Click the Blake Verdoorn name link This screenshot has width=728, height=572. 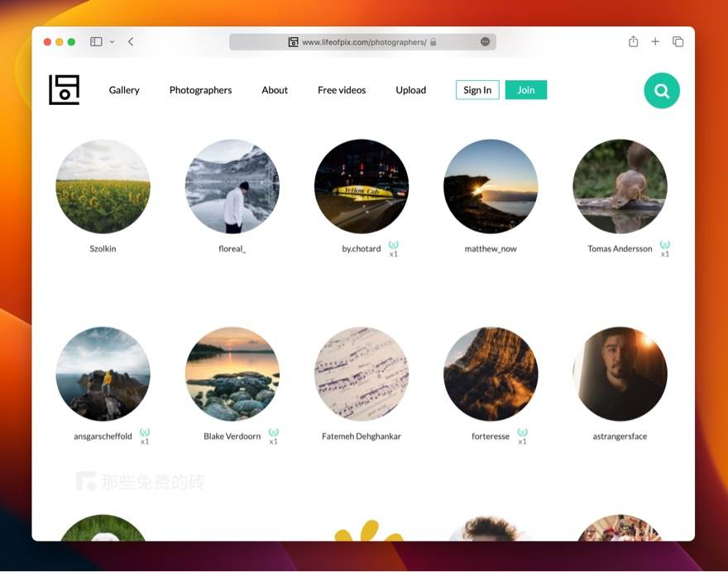[232, 436]
